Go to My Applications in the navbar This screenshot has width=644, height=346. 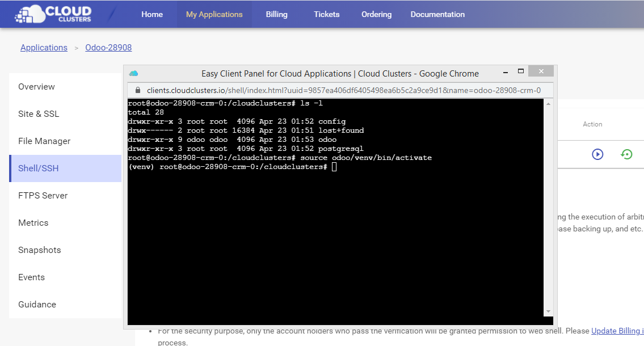(x=214, y=14)
